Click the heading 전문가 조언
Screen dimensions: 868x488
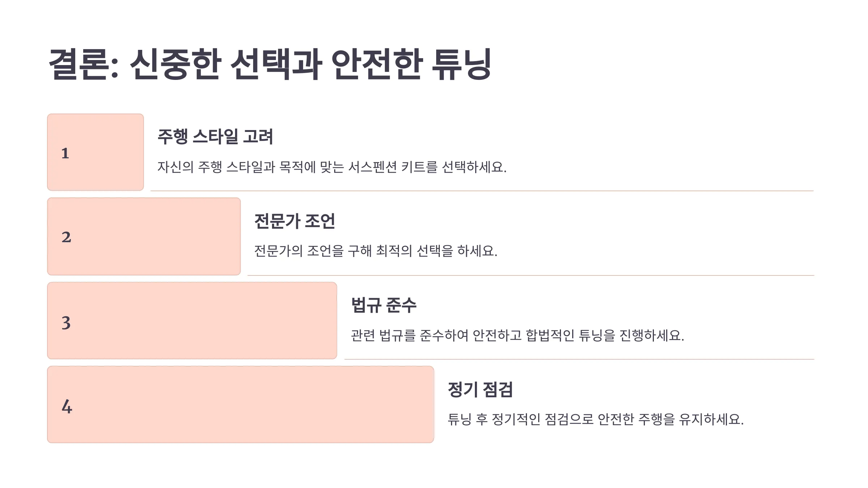tap(295, 221)
